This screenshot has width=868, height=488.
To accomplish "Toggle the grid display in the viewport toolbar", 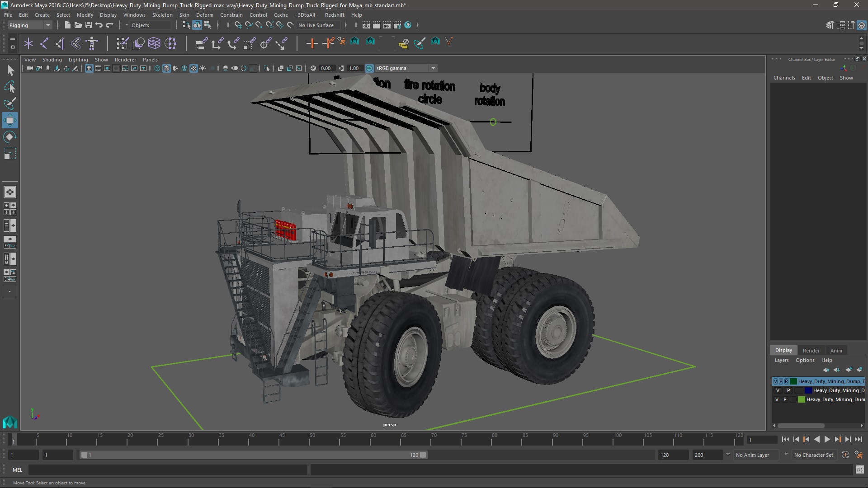I will click(x=89, y=68).
